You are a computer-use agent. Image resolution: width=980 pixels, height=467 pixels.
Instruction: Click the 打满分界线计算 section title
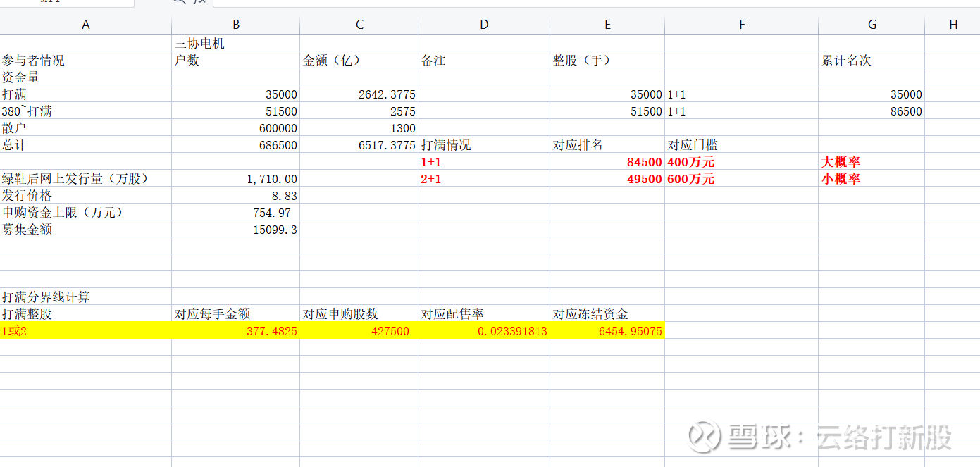pyautogui.click(x=86, y=297)
